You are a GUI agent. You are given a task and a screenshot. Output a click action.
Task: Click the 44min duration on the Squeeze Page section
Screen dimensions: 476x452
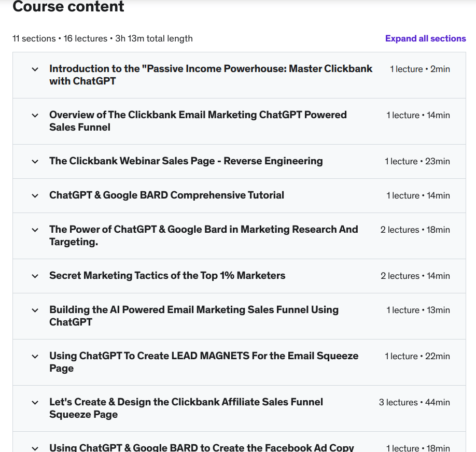438,402
